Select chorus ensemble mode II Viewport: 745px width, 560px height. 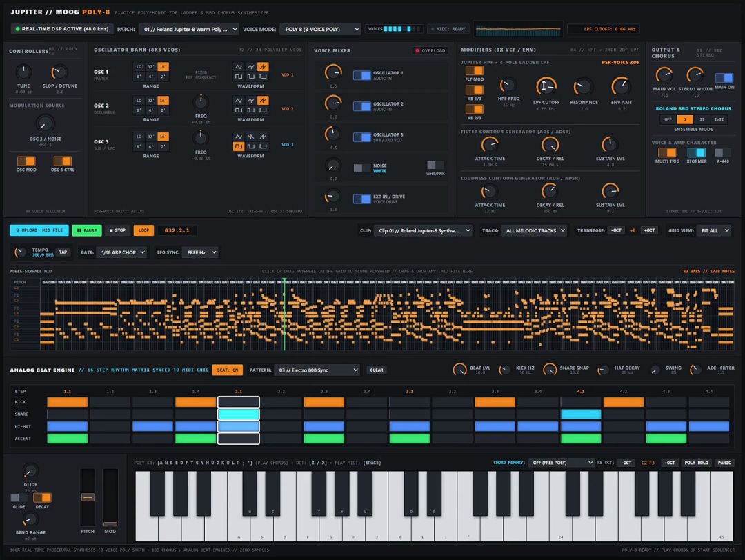(702, 119)
